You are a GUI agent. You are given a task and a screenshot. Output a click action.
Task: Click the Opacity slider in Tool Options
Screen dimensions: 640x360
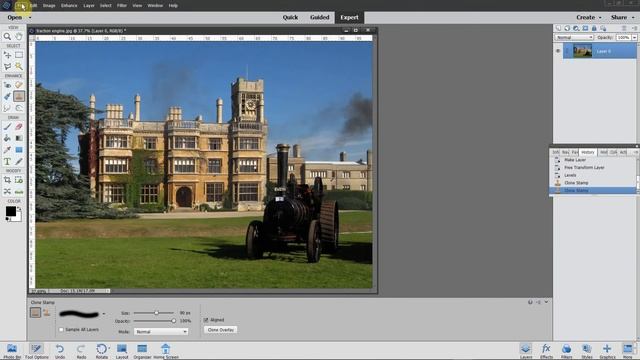point(154,321)
